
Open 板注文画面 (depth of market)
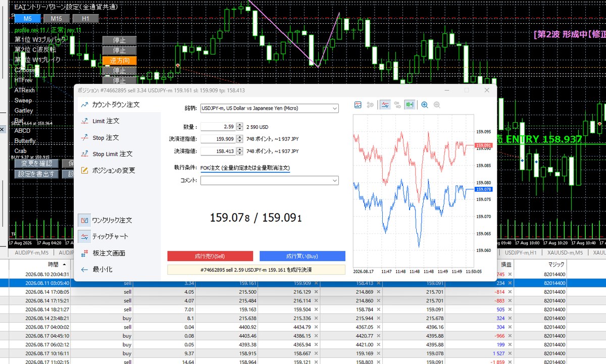pyautogui.click(x=103, y=253)
